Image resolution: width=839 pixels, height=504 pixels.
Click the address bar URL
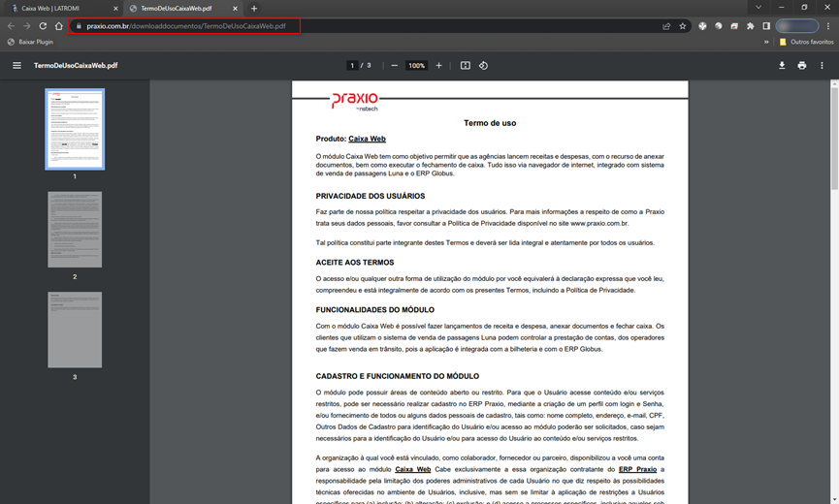[186, 25]
